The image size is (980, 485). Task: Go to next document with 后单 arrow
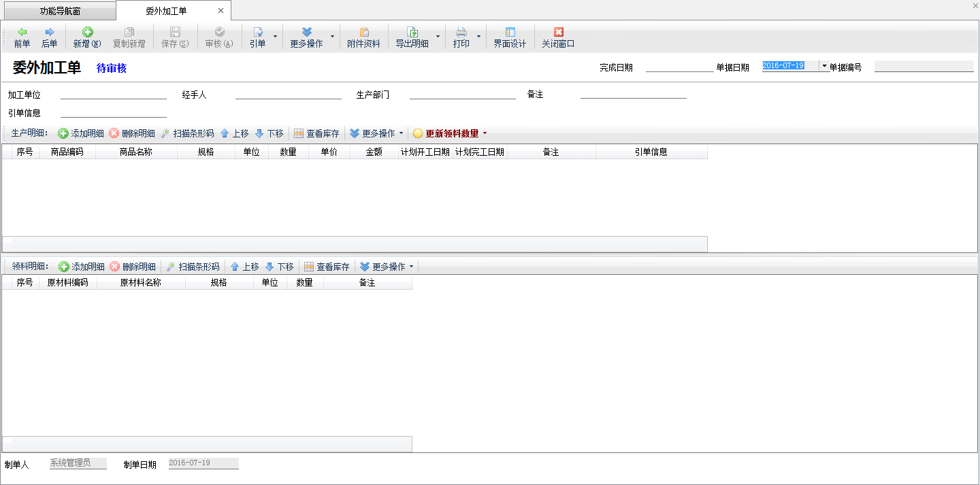point(49,37)
